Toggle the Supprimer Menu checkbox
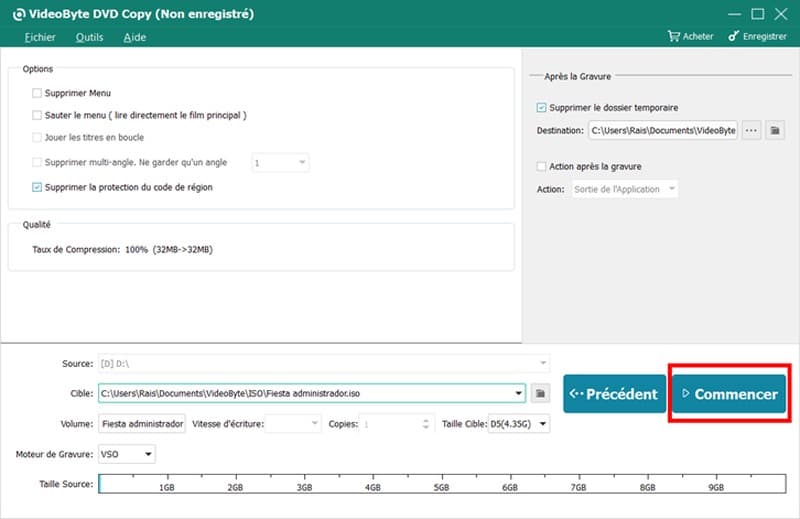This screenshot has width=800, height=519. pyautogui.click(x=37, y=93)
